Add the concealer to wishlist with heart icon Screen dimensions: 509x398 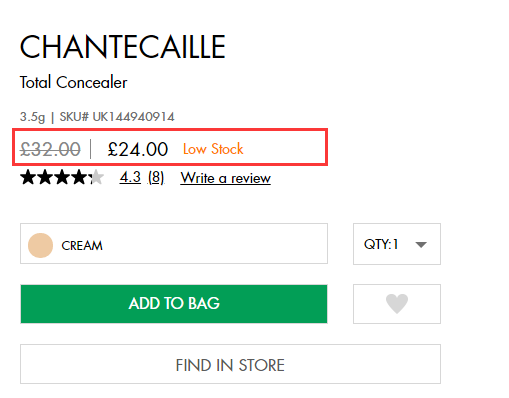tap(397, 304)
